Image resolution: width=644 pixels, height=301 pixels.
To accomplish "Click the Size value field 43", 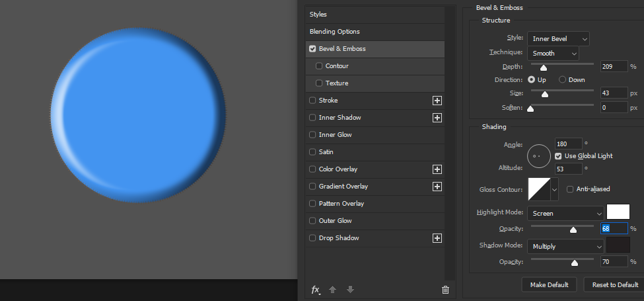I will (614, 93).
